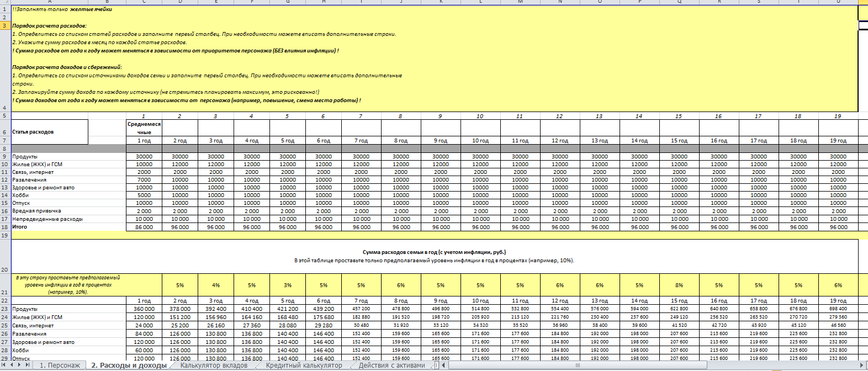
Task: Click the tab split handle beside the scrollbar
Action: point(436,365)
